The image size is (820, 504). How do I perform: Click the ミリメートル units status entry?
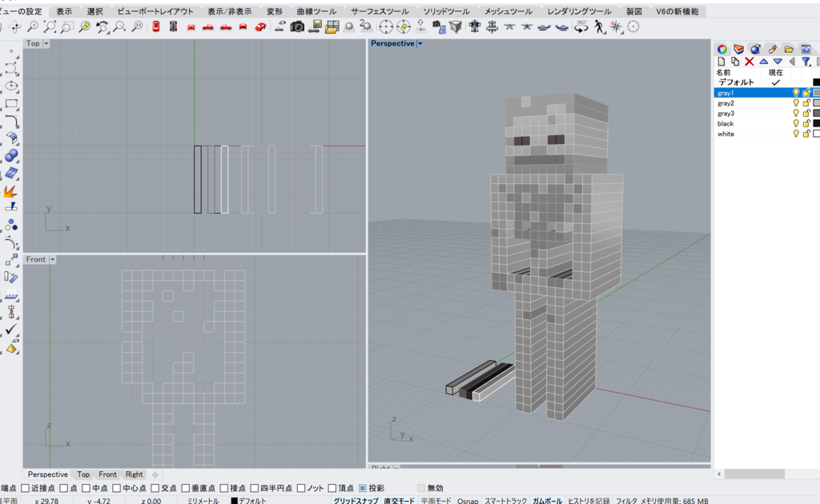[203, 500]
